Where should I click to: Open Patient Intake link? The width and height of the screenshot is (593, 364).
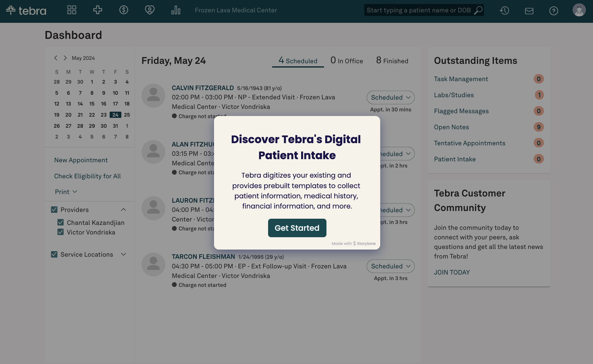[455, 159]
